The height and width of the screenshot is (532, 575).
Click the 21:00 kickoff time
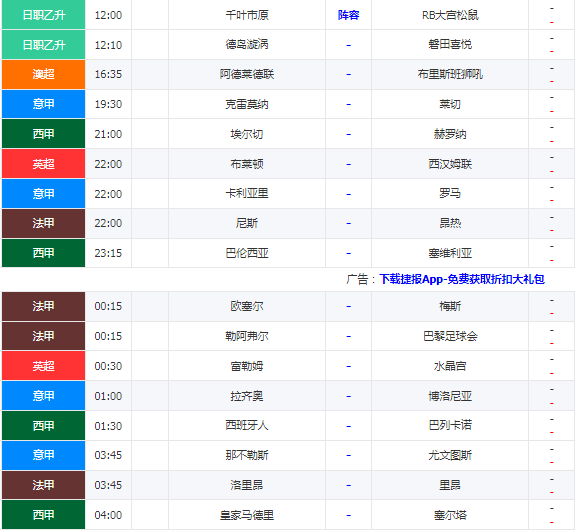point(108,134)
